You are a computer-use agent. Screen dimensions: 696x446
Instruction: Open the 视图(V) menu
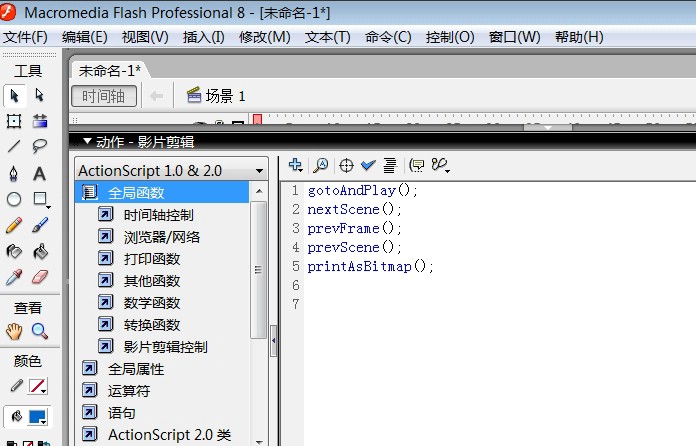click(145, 37)
